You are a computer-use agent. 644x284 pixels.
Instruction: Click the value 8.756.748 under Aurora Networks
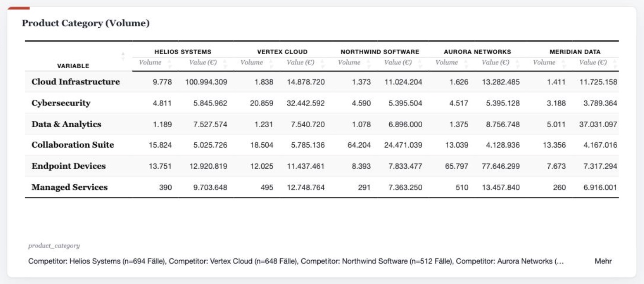pyautogui.click(x=503, y=124)
